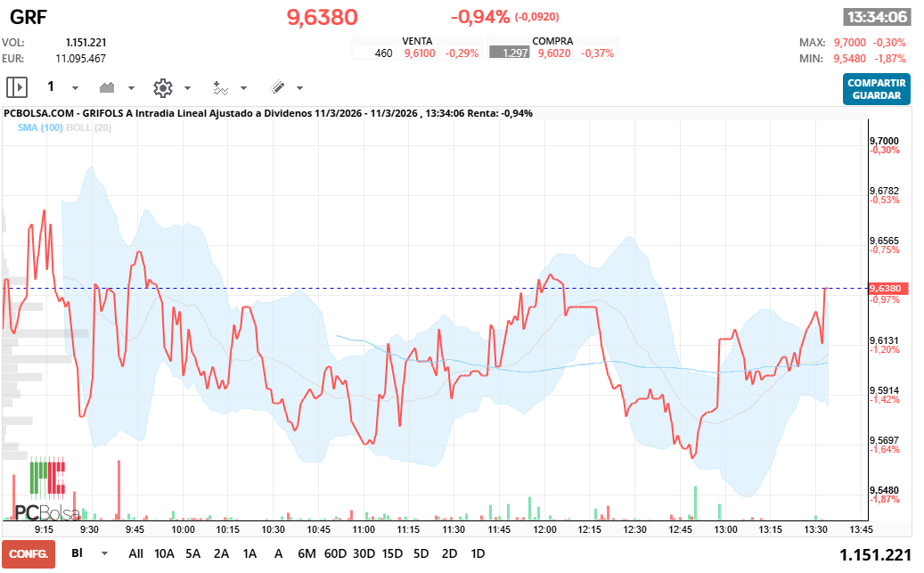
Task: Choose the 5A time range
Action: tap(192, 553)
